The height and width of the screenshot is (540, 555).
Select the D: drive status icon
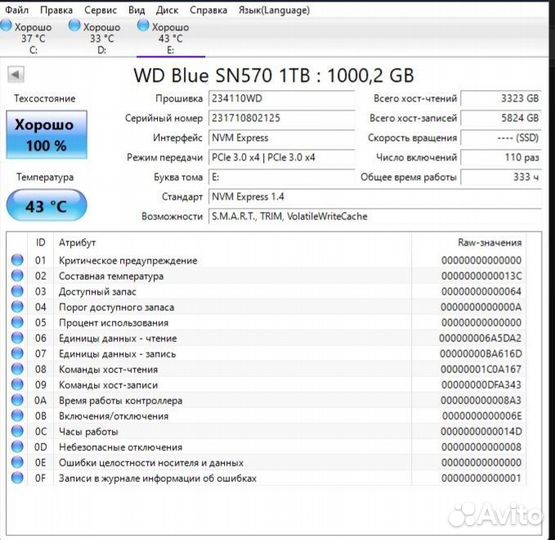point(74,25)
